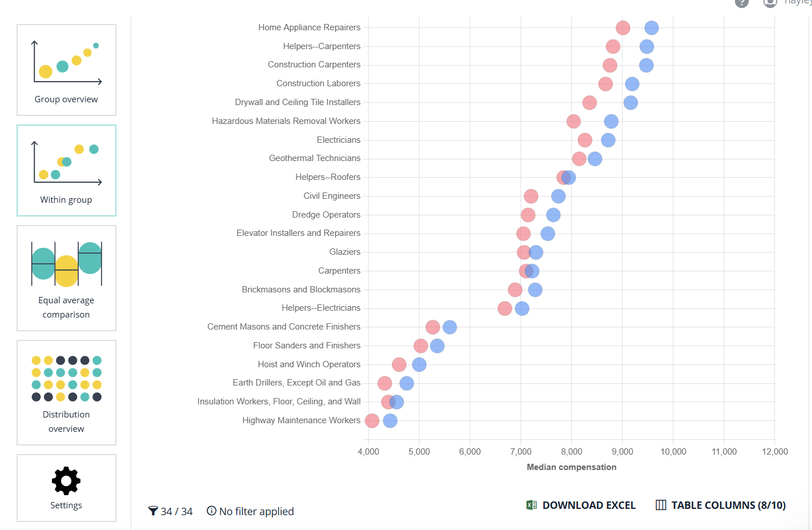
Task: Click red dot for Highway Maintenance Workers
Action: (x=372, y=421)
